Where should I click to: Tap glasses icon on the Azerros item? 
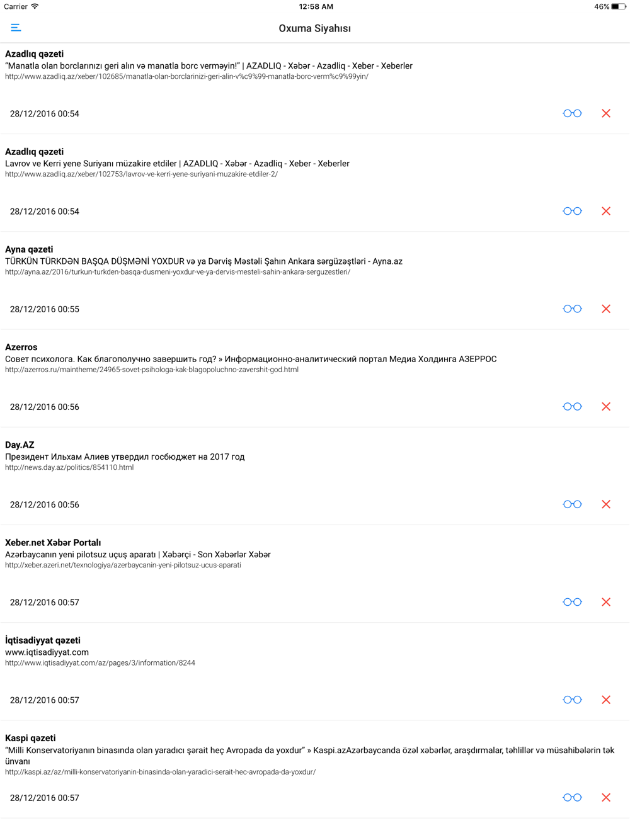[x=572, y=407]
